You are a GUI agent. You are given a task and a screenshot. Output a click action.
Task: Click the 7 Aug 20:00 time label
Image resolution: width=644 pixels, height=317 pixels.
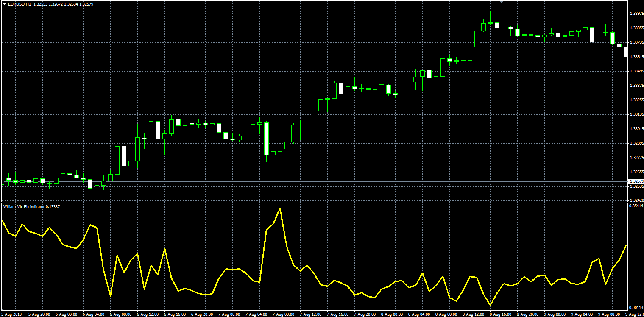coord(365,314)
